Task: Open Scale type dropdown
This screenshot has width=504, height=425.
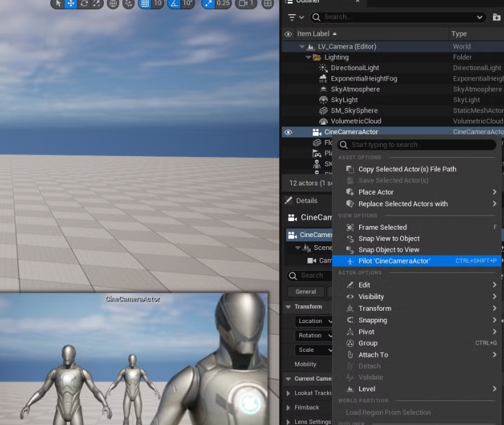Action: click(x=314, y=350)
